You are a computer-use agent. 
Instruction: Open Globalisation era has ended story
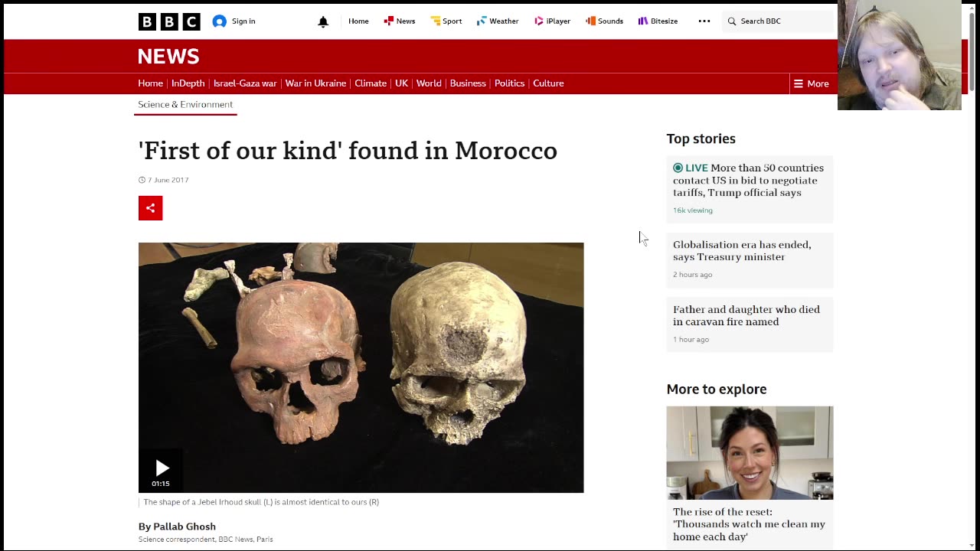click(x=742, y=251)
